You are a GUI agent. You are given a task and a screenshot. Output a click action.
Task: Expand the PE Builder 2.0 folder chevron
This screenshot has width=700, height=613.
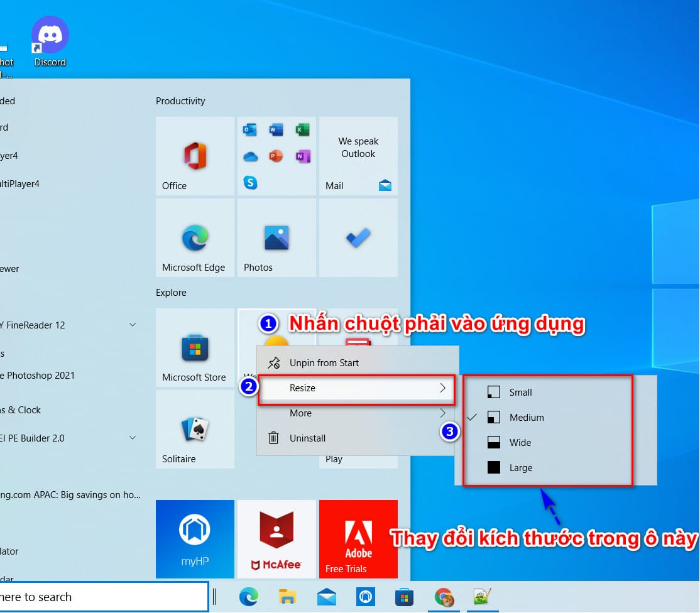133,438
